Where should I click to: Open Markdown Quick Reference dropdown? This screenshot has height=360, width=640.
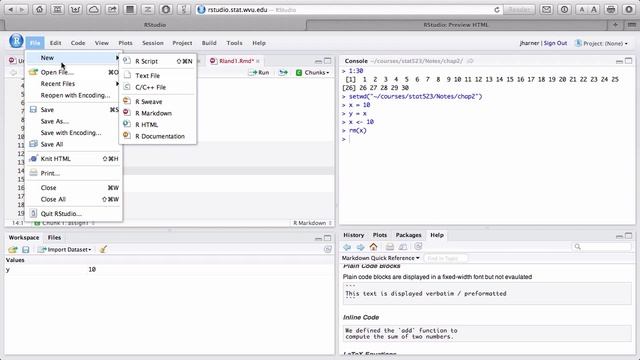pos(380,258)
